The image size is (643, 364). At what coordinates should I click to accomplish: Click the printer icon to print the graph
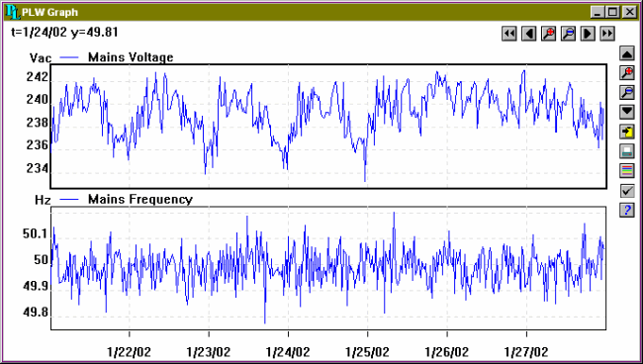pyautogui.click(x=627, y=151)
